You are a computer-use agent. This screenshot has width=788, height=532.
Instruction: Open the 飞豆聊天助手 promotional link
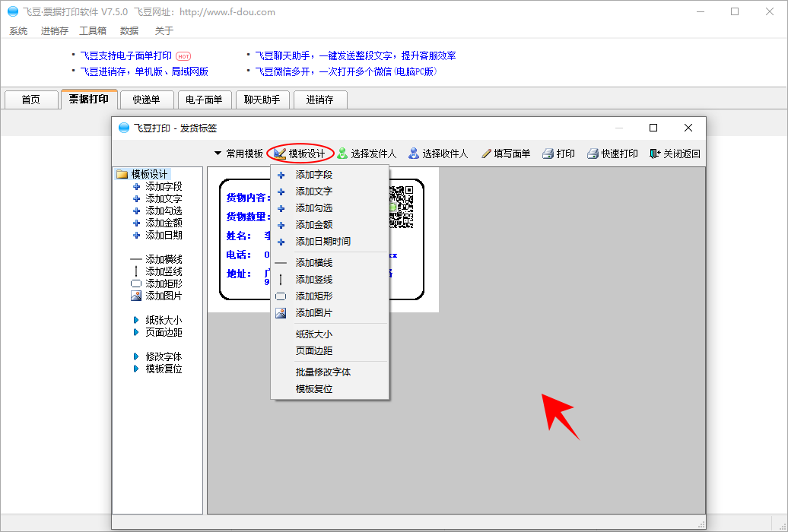[x=355, y=55]
